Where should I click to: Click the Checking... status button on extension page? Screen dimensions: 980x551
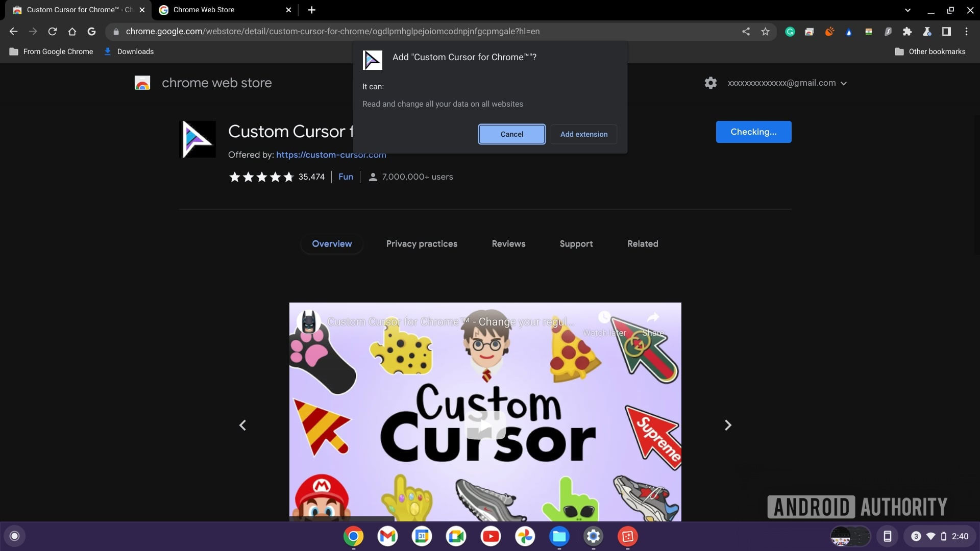754,132
